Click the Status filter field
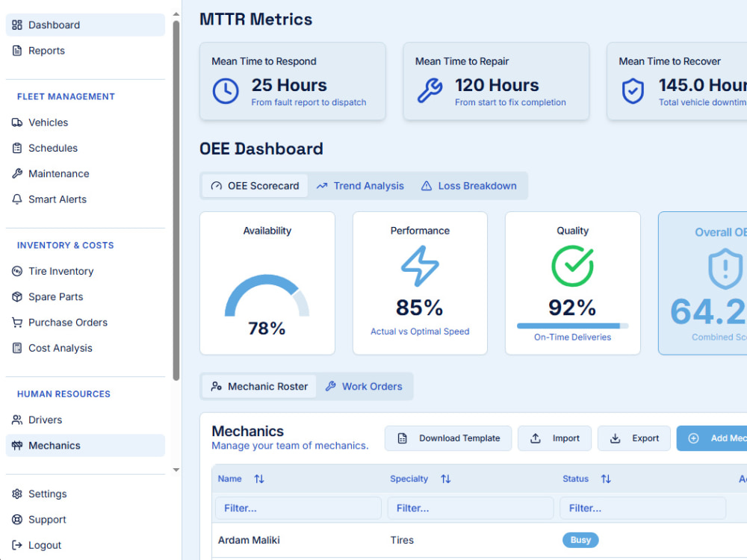This screenshot has height=560, width=747. [x=643, y=508]
